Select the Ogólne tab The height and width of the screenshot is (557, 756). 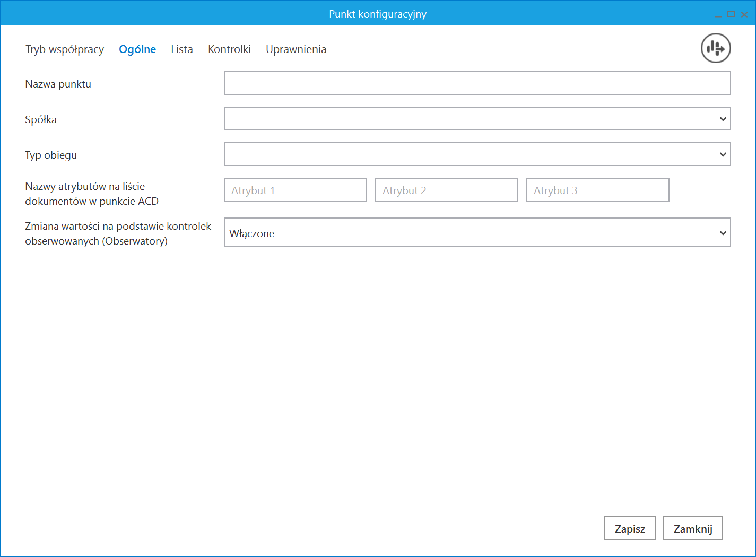[137, 49]
